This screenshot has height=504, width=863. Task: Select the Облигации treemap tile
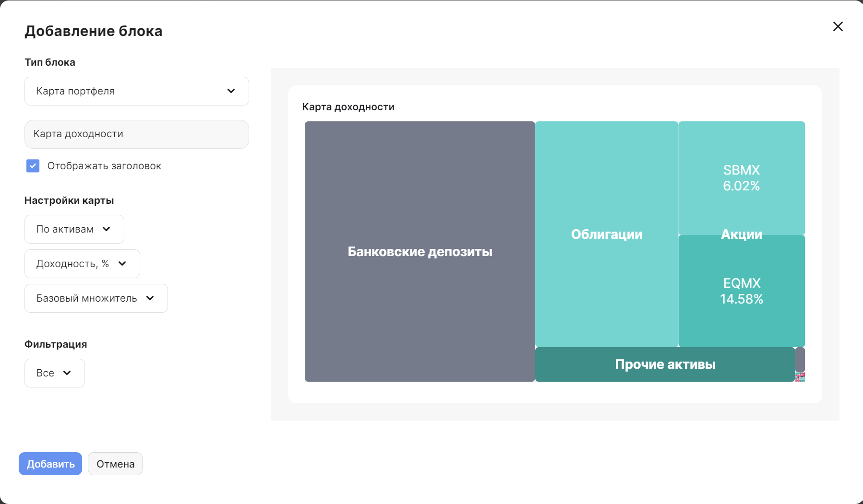(x=607, y=234)
